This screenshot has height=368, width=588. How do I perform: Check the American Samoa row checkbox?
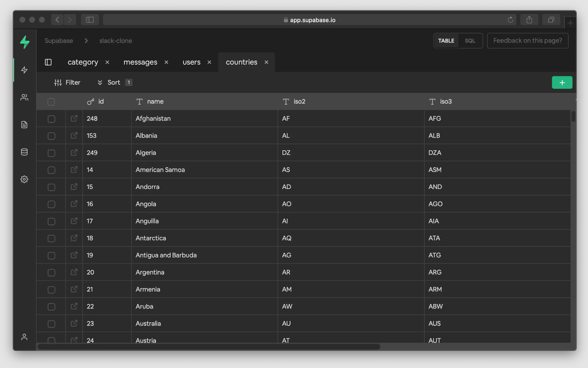(x=51, y=170)
